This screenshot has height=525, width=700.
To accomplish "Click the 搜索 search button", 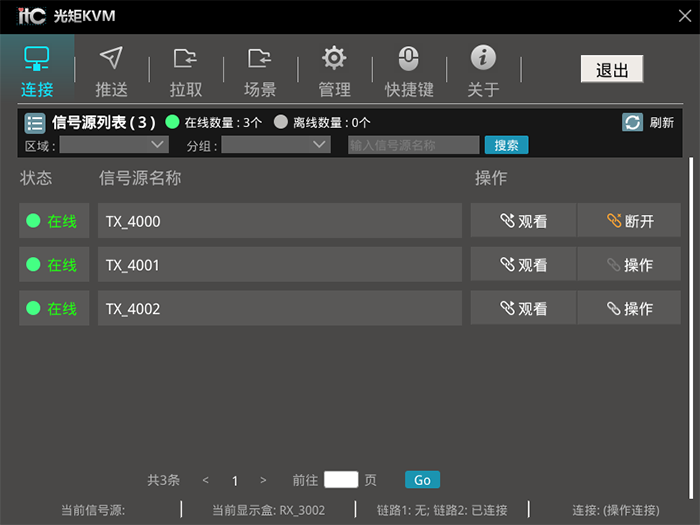I will pyautogui.click(x=506, y=145).
